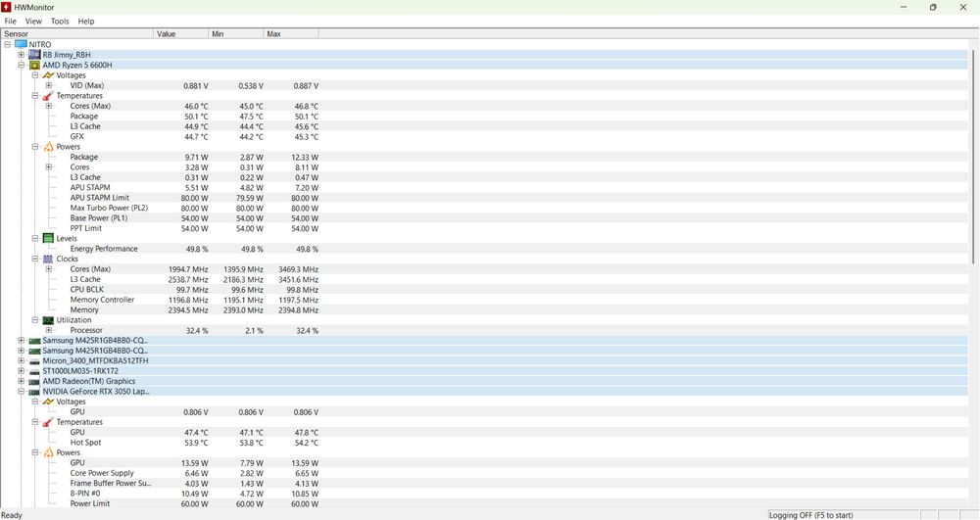Select the GFX temperature row
The image size is (980, 520).
[x=484, y=137]
